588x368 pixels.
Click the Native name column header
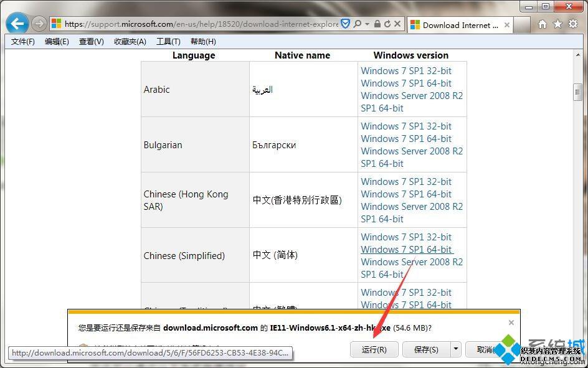click(302, 55)
